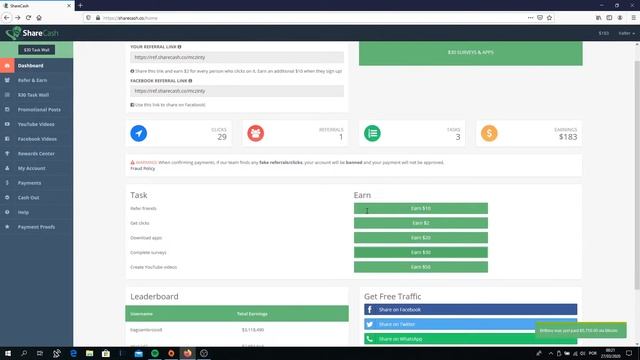Image resolution: width=640 pixels, height=360 pixels.
Task: Click the red Referrals icon
Action: coord(256,133)
